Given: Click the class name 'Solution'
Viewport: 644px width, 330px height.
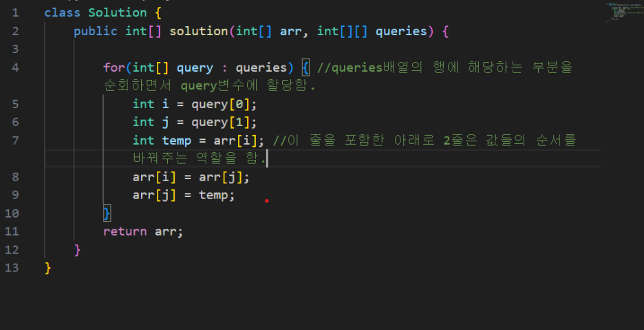Looking at the screenshot, I should coord(118,13).
